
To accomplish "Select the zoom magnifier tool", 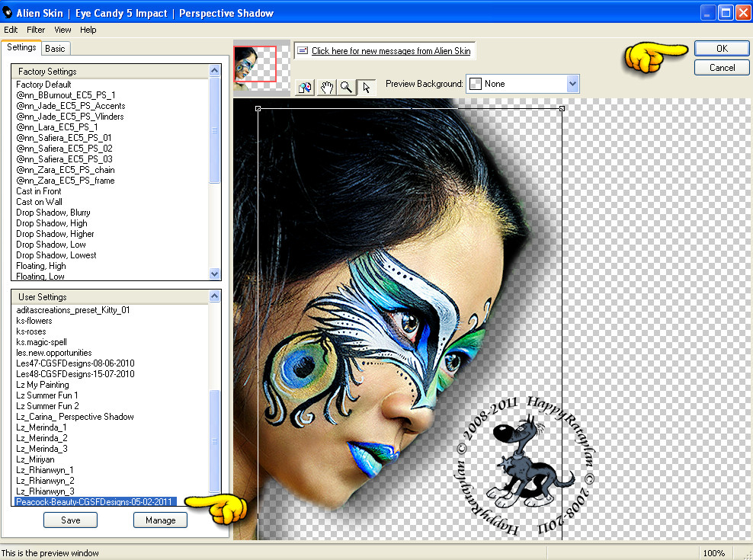I will pyautogui.click(x=346, y=88).
